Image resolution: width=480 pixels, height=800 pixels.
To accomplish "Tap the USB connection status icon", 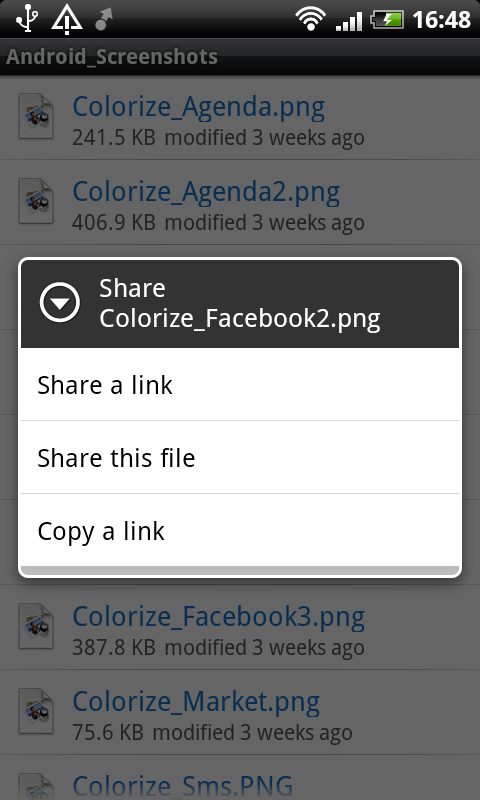I will click(26, 19).
